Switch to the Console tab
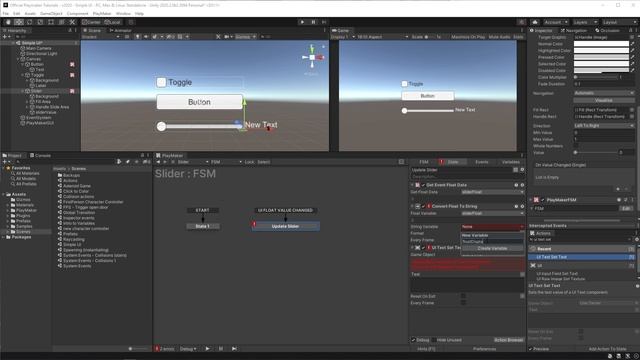This screenshot has height=360, width=640. coord(40,156)
